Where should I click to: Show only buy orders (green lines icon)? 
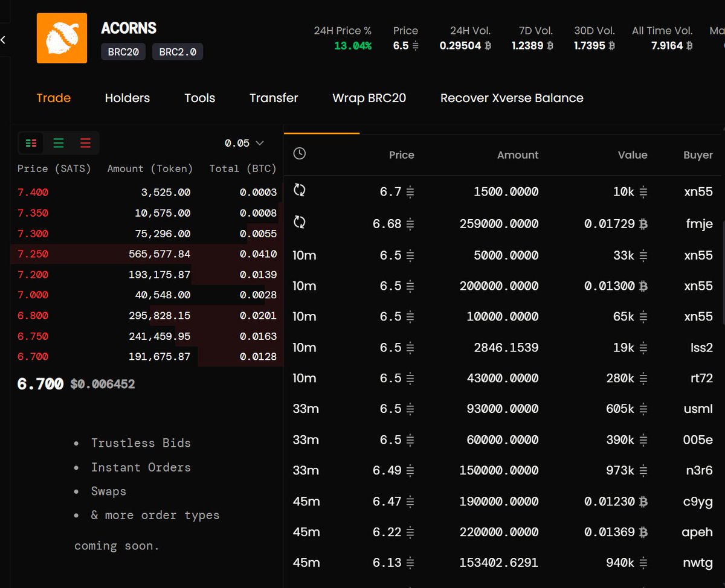click(x=59, y=143)
